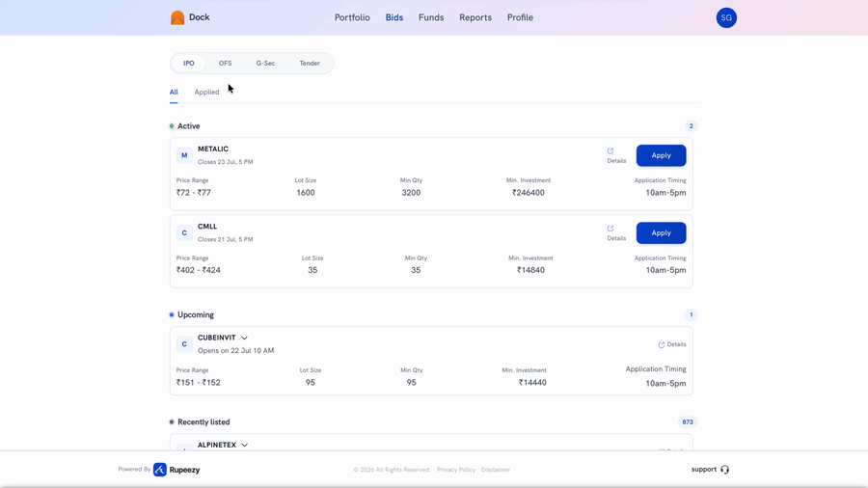Expand the ALPINETEX chevron
This screenshot has height=488, width=868.
[x=245, y=446]
